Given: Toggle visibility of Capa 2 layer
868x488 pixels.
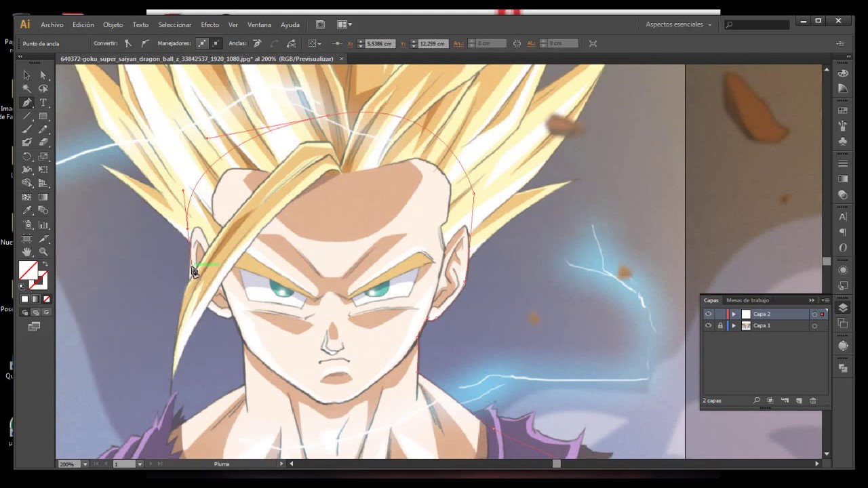Looking at the screenshot, I should point(708,314).
